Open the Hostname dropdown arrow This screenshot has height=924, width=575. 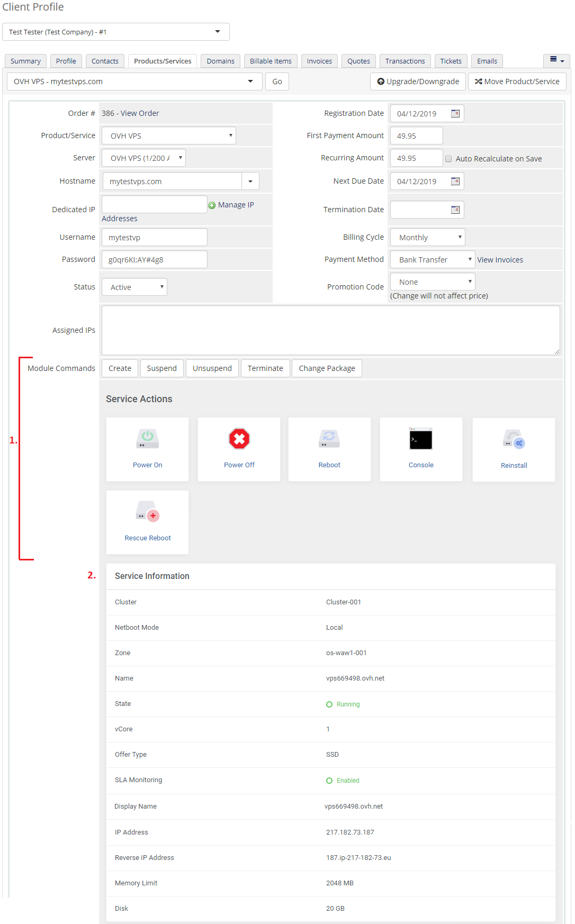(250, 181)
